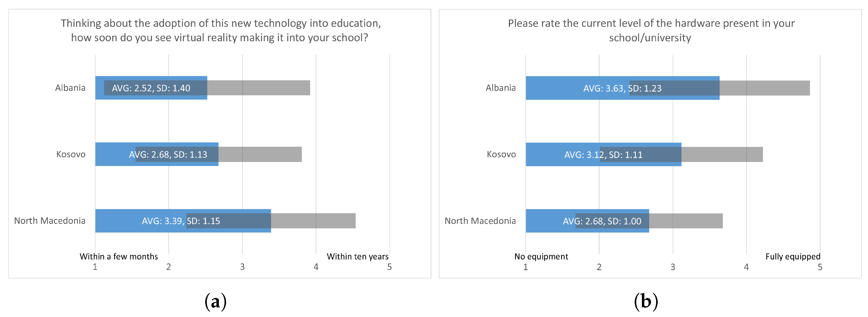
Task: Click 'No equipment' axis label
Action: tap(541, 257)
